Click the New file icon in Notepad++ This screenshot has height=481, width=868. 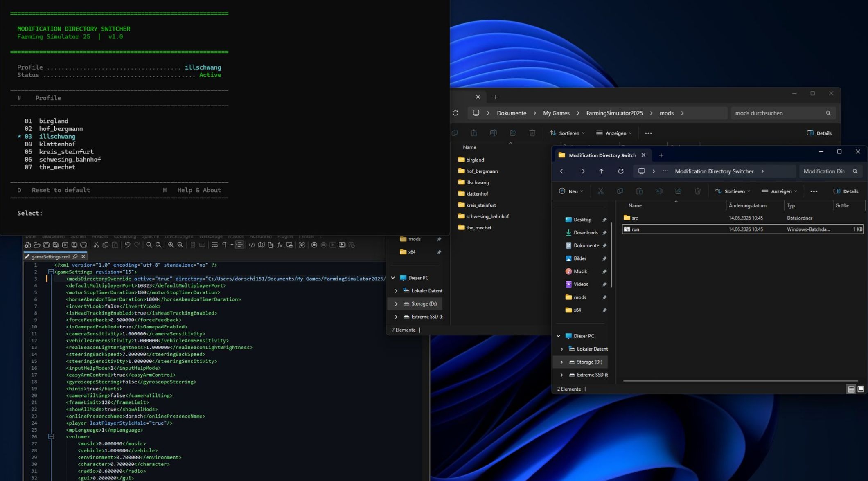(27, 245)
